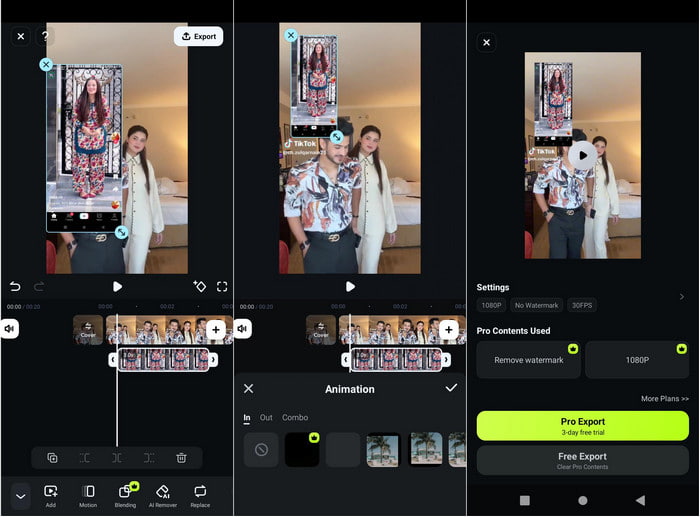The height and width of the screenshot is (517, 700).
Task: Mute audio toggle in left timeline
Action: click(9, 329)
